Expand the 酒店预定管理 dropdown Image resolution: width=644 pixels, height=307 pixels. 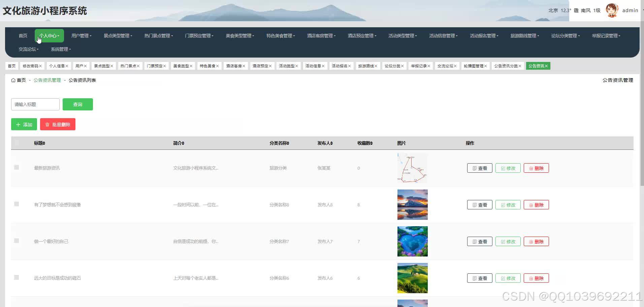[361, 35]
